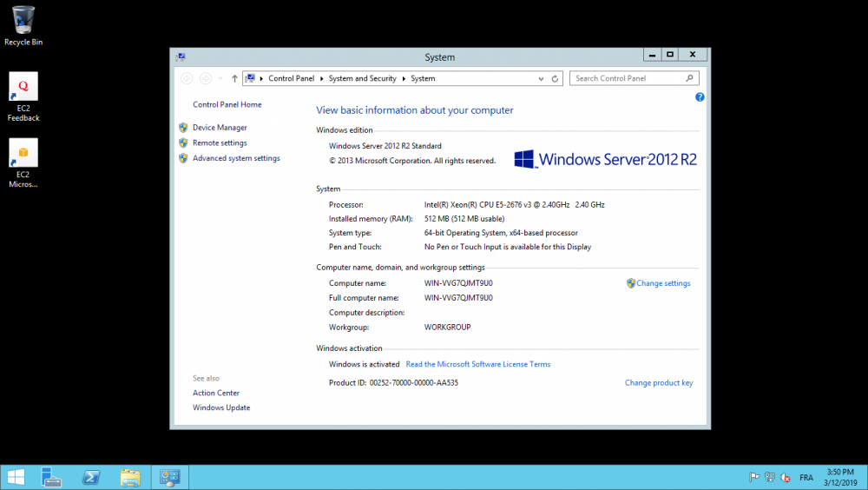This screenshot has width=868, height=490.
Task: Open the help question mark icon
Action: pos(700,97)
